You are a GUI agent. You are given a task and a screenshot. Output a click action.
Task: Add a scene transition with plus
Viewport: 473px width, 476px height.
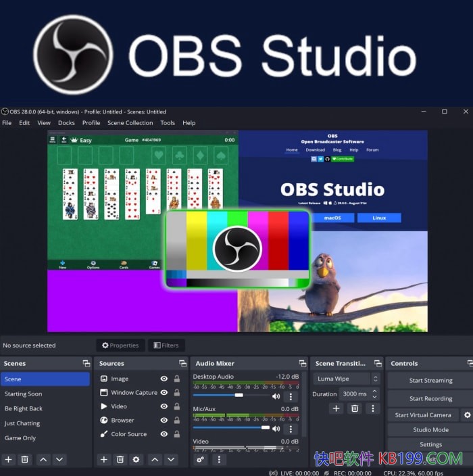tap(336, 408)
